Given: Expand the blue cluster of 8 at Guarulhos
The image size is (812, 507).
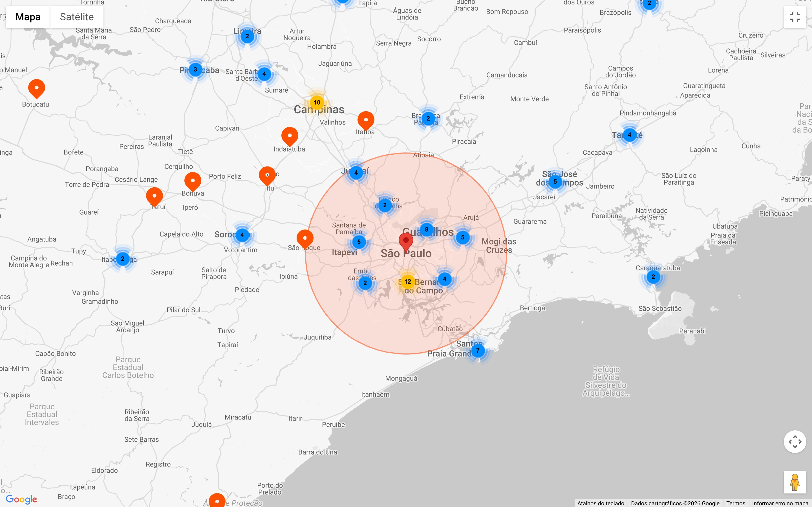Looking at the screenshot, I should click(x=427, y=230).
